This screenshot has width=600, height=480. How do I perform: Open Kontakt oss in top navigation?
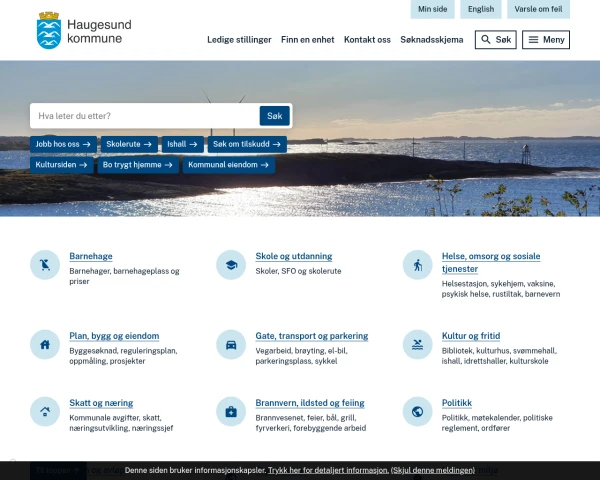pyautogui.click(x=367, y=40)
